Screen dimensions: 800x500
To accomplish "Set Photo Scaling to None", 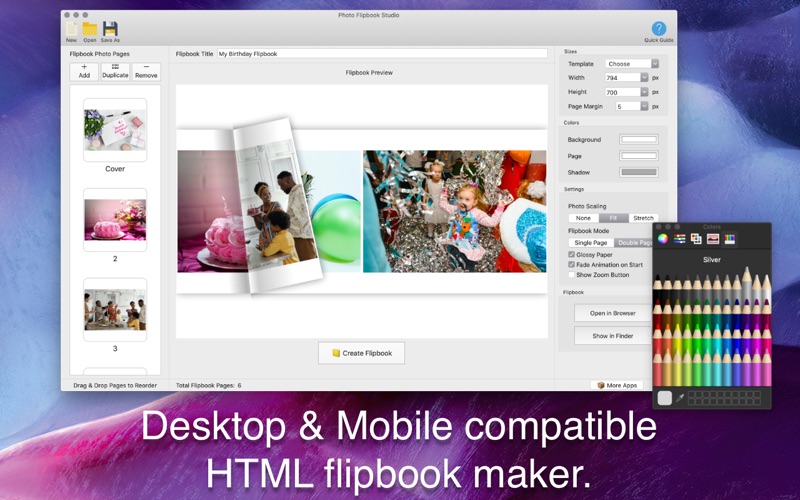I will (x=583, y=218).
